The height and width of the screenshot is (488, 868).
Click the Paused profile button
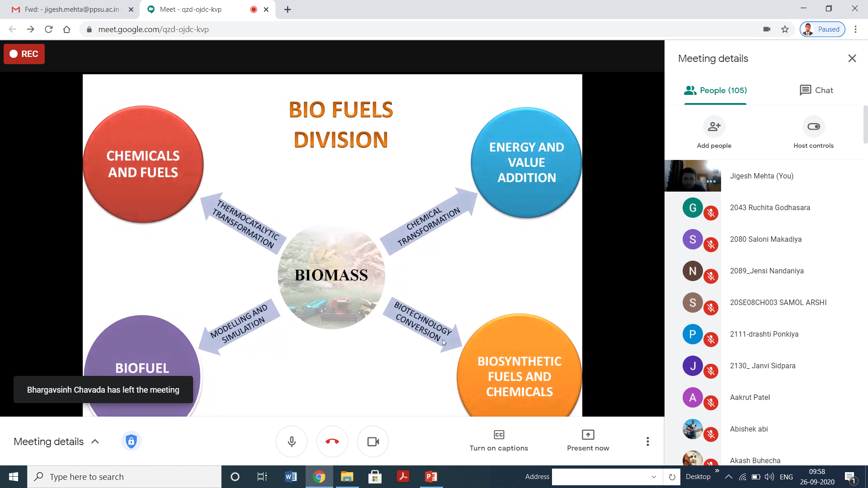pos(822,29)
